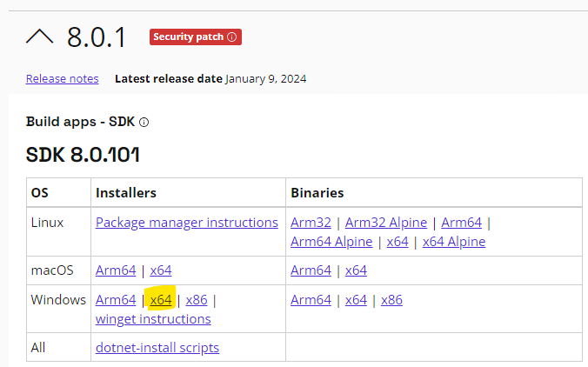Image resolution: width=588 pixels, height=367 pixels.
Task: Download Linux Arm64 binaries
Action: point(461,223)
